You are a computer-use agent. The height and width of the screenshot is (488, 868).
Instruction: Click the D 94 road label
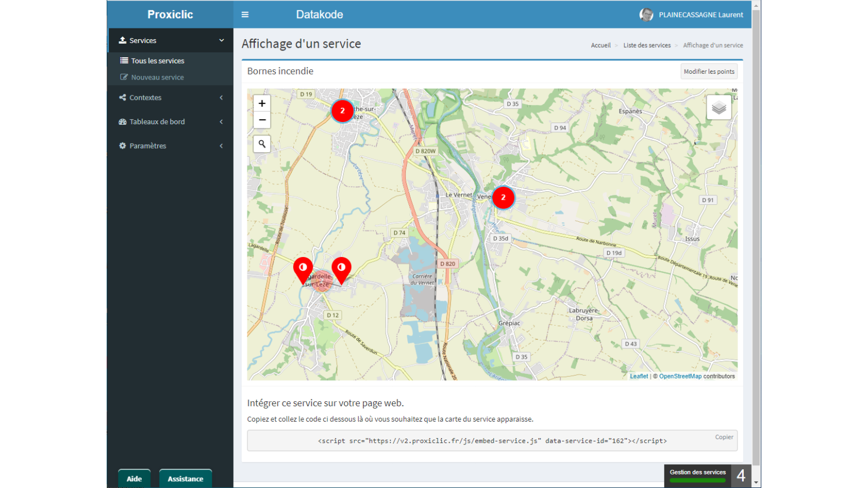click(560, 128)
